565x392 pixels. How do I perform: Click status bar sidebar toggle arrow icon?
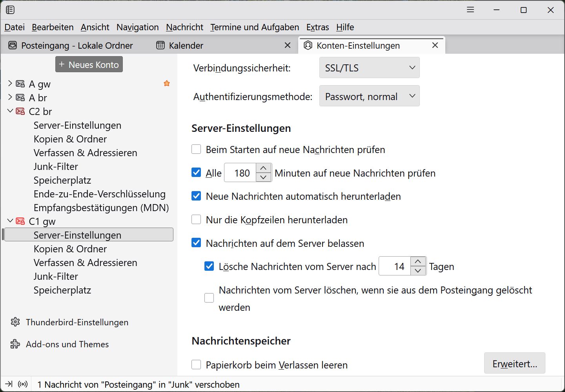pyautogui.click(x=9, y=384)
